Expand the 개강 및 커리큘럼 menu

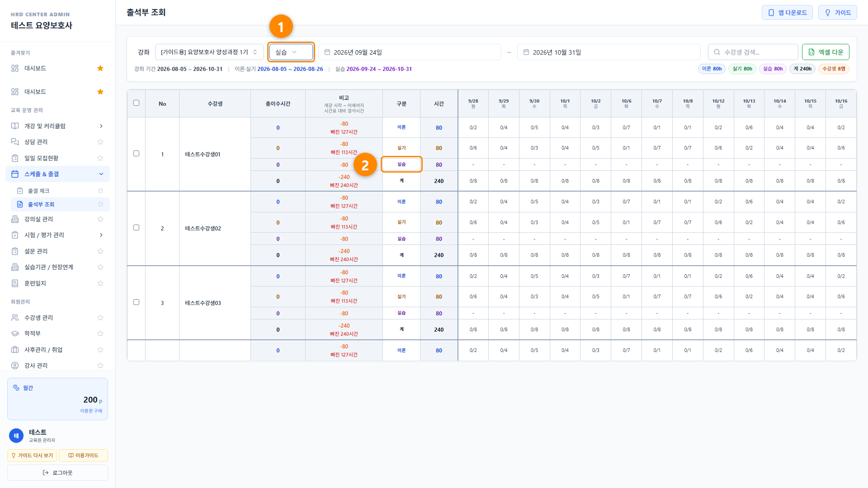pos(58,126)
